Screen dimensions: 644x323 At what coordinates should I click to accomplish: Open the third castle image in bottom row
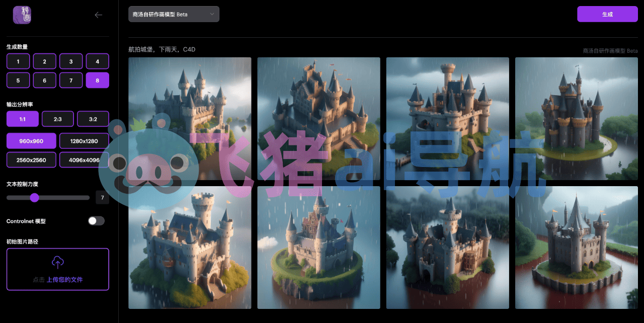447,248
